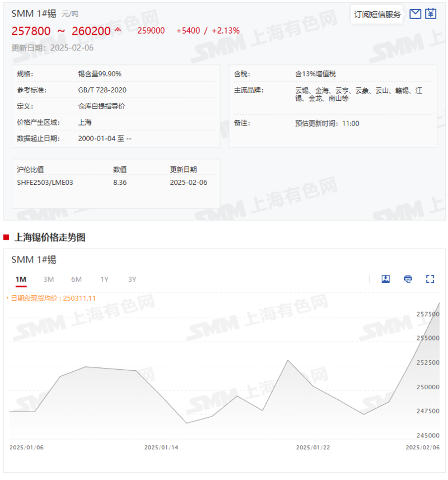
Task: Click the 2025/01/14 x-axis date
Action: click(161, 448)
